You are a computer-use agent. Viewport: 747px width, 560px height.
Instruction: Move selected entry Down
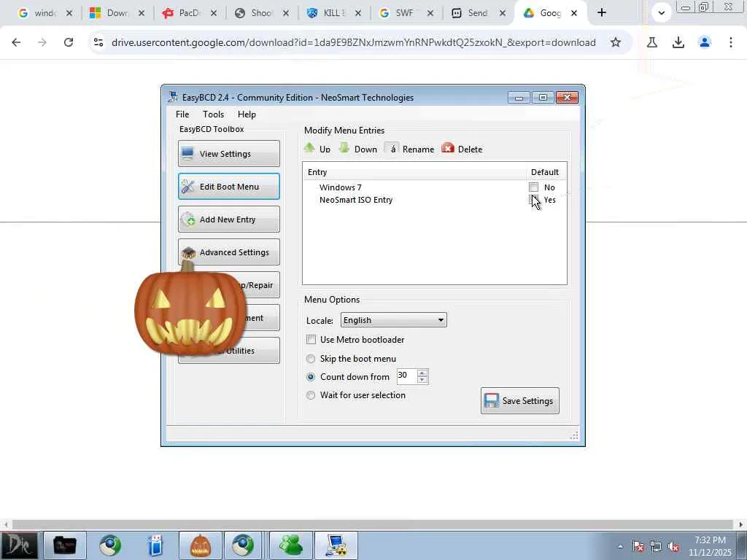coord(357,149)
